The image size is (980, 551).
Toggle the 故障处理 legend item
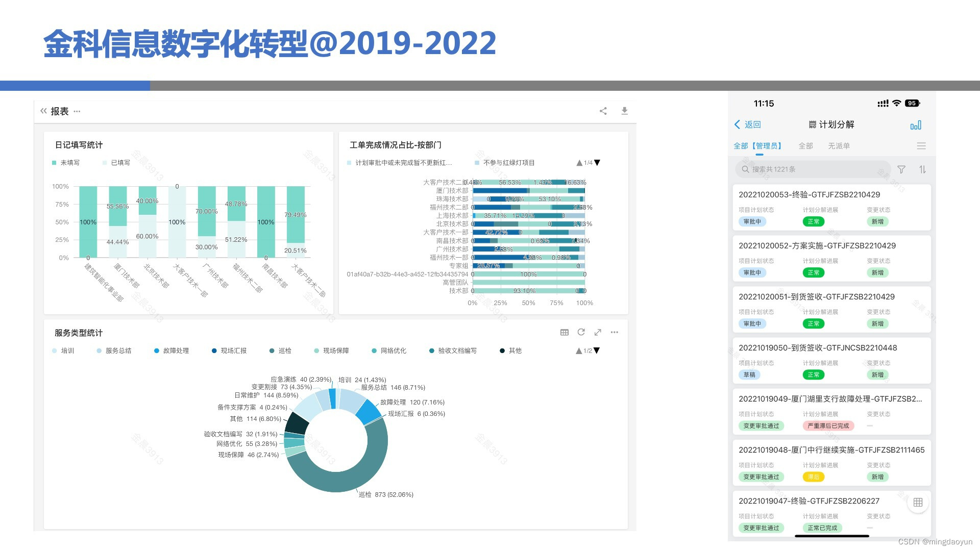[x=171, y=350]
